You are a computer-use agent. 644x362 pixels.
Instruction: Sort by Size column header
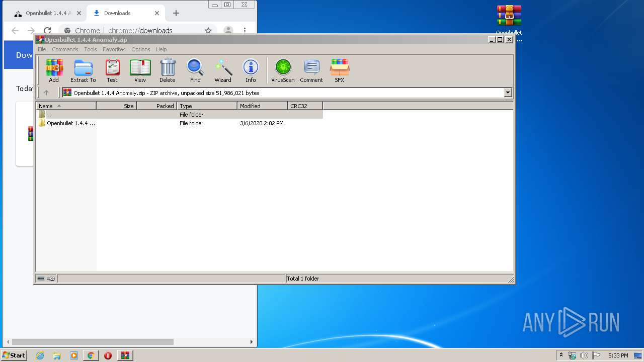pyautogui.click(x=116, y=106)
